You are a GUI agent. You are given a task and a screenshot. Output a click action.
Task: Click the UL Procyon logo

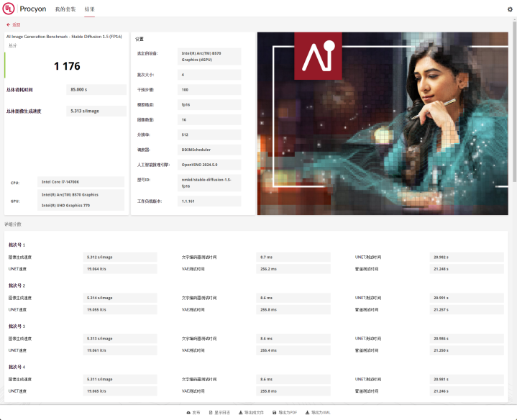[24, 9]
